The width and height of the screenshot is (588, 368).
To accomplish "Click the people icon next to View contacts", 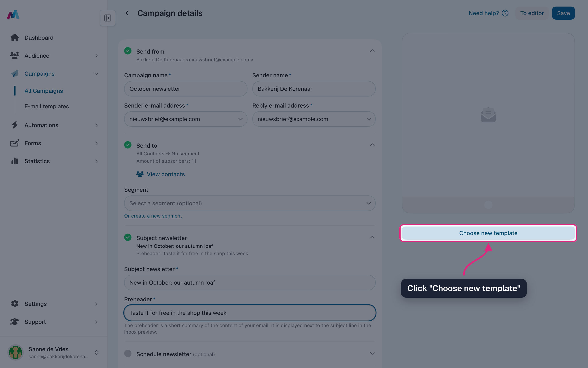I will (140, 174).
